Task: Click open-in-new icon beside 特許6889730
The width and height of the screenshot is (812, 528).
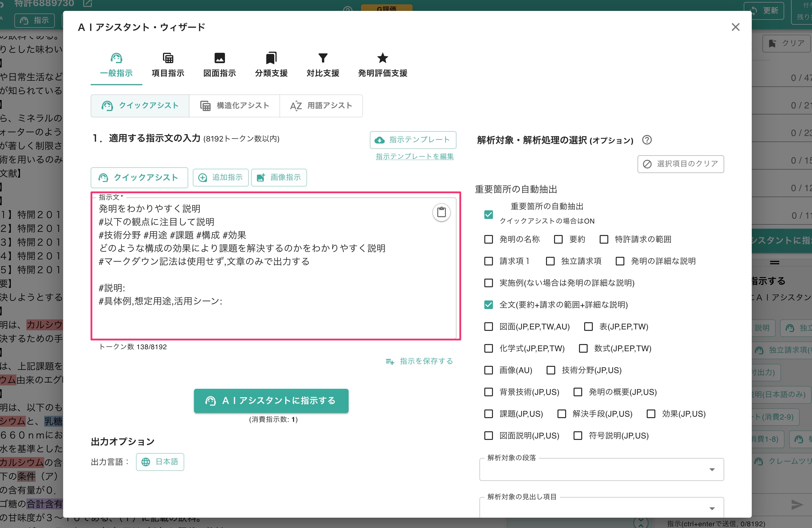Action: coord(87,3)
